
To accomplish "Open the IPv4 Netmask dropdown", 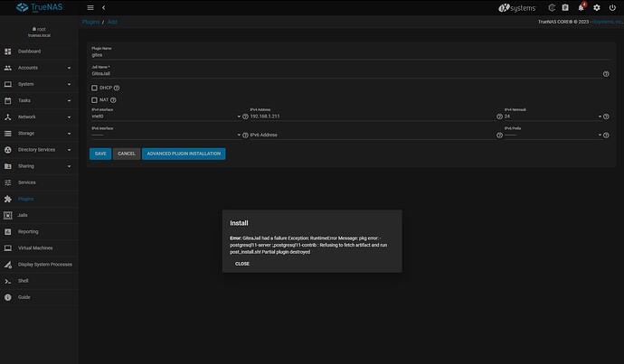I will tap(553, 117).
